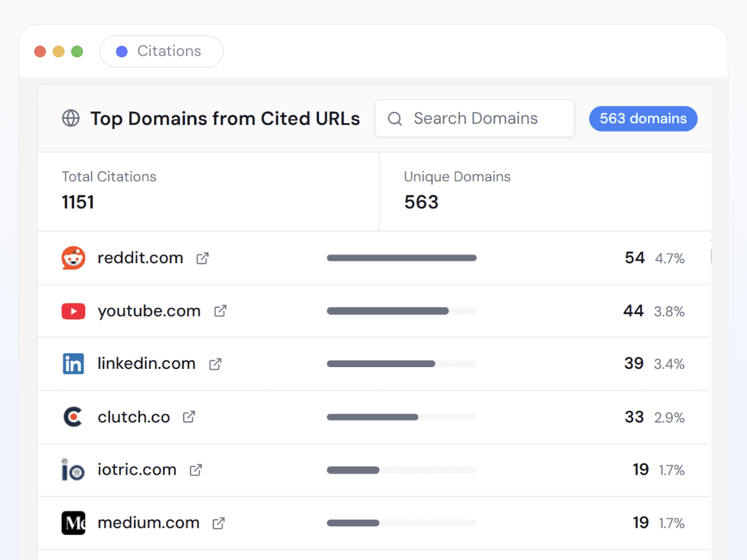Click the globe icon beside Top Domains

(71, 118)
